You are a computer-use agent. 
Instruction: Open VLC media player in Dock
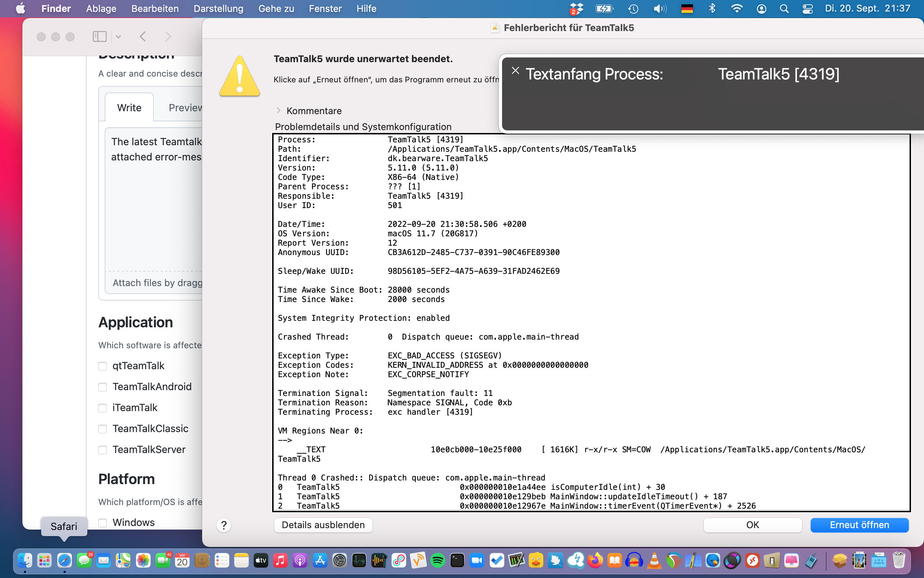pyautogui.click(x=654, y=561)
